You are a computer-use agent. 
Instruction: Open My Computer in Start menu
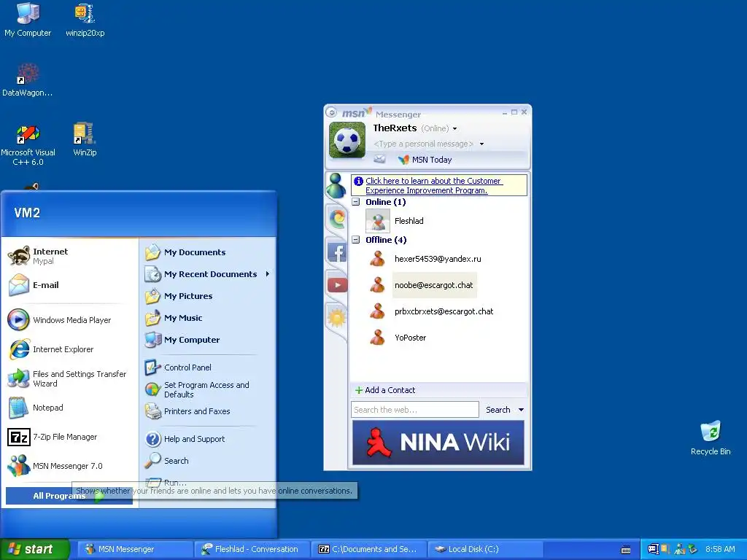click(207, 340)
